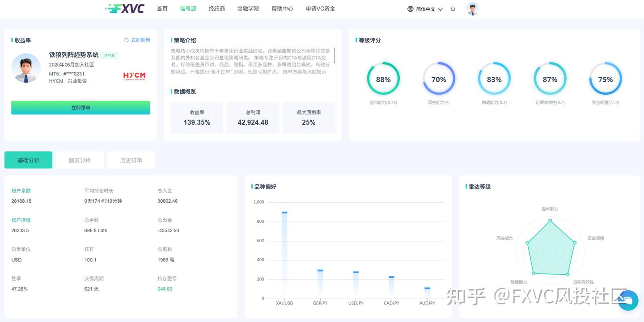
Task: Switch to the 图表分析 tab
Action: (x=80, y=160)
